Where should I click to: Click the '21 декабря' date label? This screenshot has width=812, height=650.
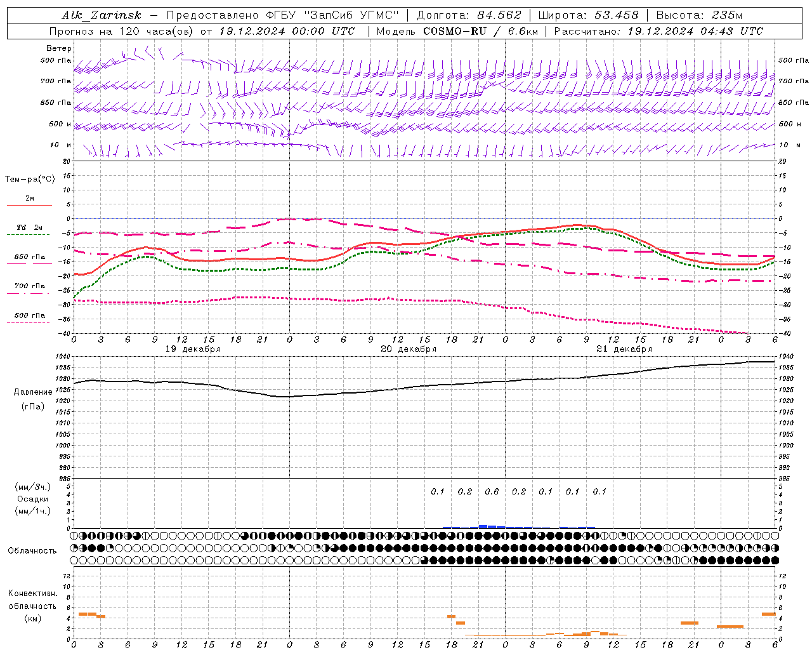click(624, 349)
